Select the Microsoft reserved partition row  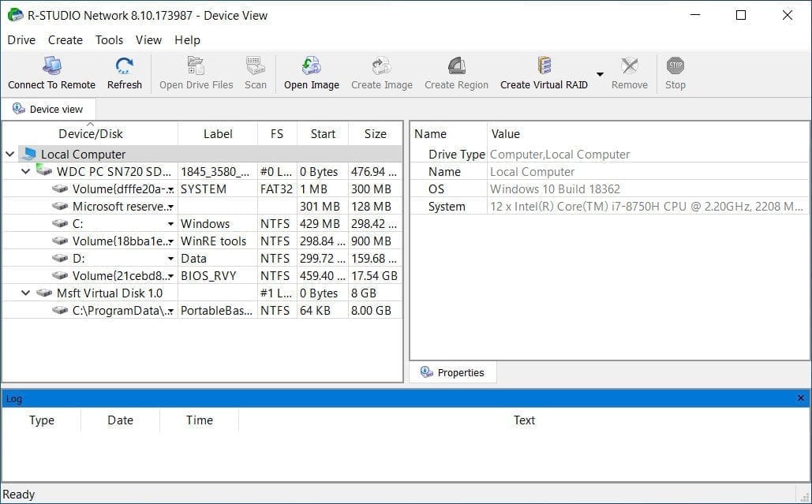coord(202,207)
